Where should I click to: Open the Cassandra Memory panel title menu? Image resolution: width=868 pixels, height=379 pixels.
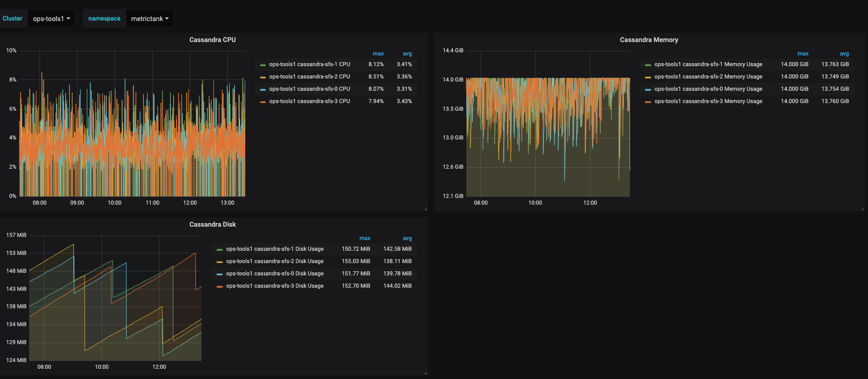648,40
